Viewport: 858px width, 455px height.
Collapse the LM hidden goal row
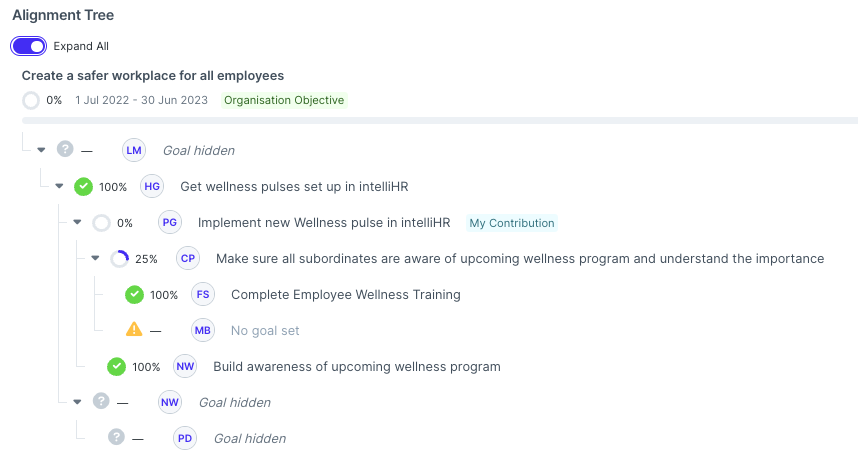(41, 150)
